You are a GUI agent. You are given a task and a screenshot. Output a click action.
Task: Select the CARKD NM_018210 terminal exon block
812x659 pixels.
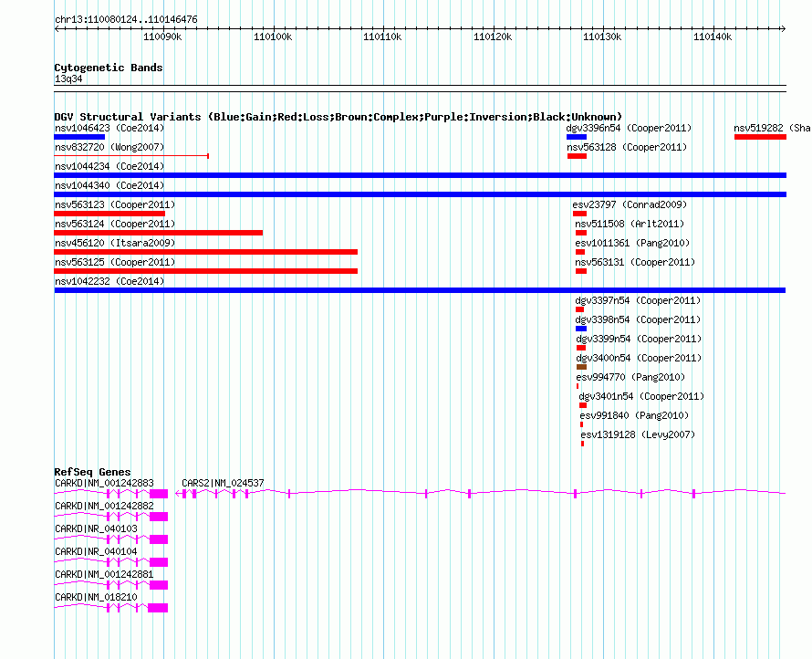[158, 608]
